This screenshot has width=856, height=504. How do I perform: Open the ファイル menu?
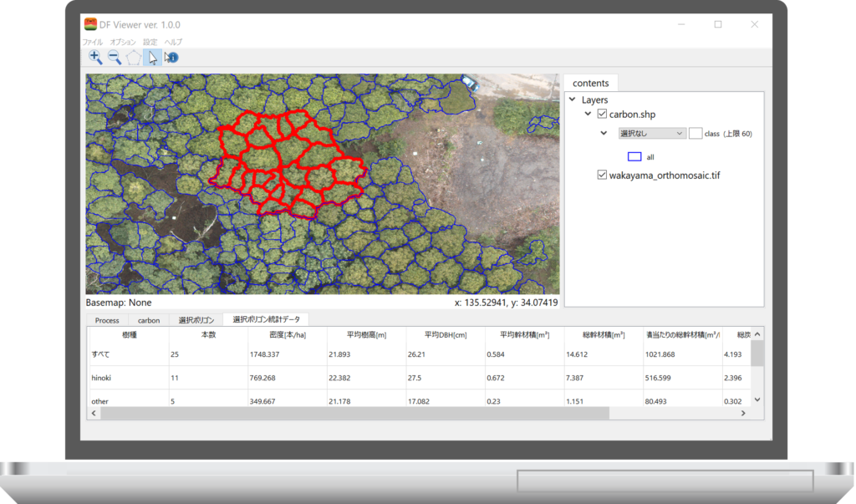[92, 42]
